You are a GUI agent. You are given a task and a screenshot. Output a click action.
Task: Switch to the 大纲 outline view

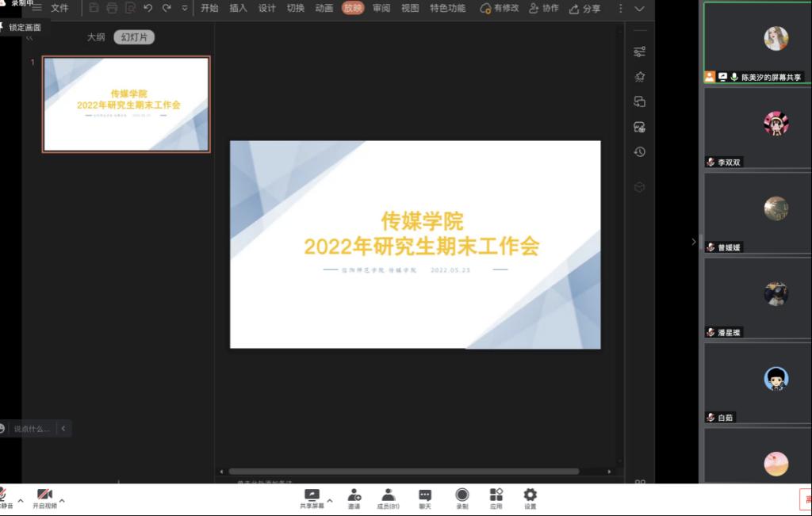click(96, 36)
